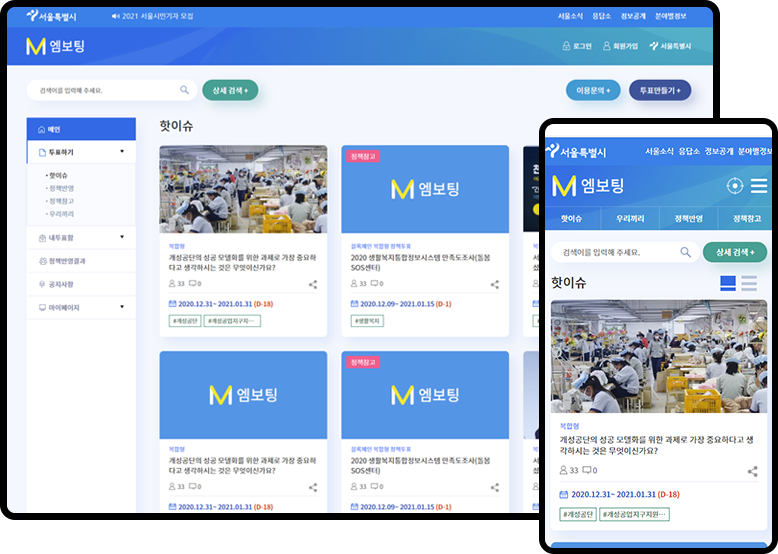Screen dimensions: 778x554
Task: Focus the desktop search input field
Action: (112, 90)
